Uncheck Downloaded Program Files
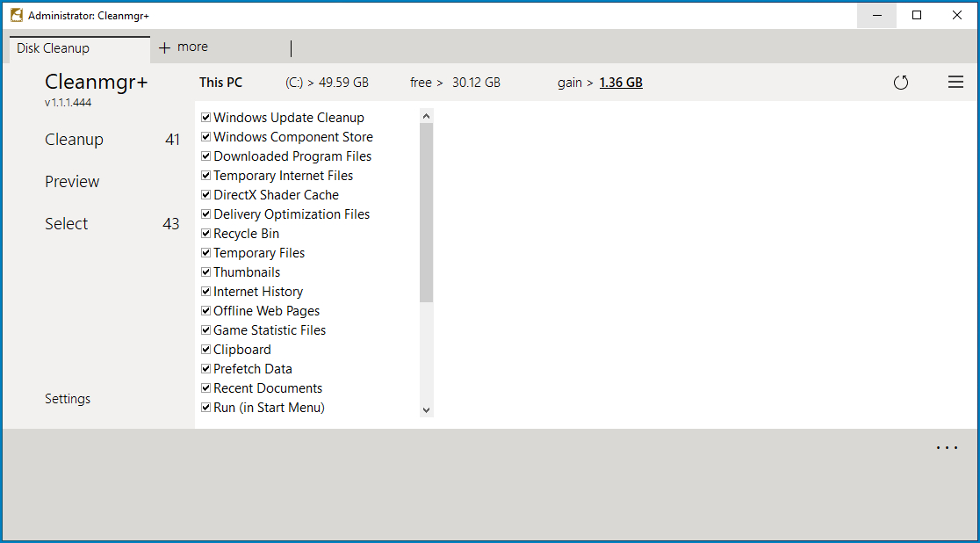The image size is (980, 543). click(205, 156)
